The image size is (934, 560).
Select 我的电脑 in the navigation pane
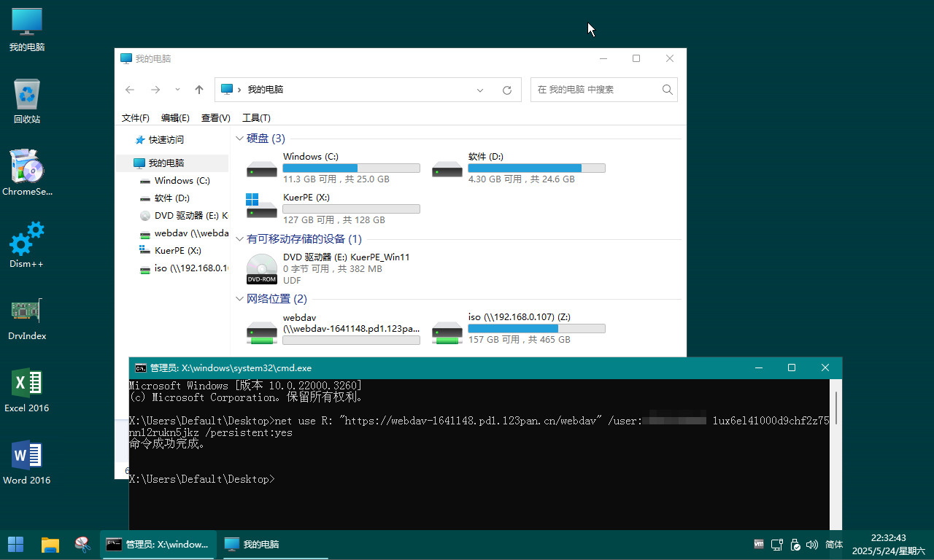click(172, 163)
